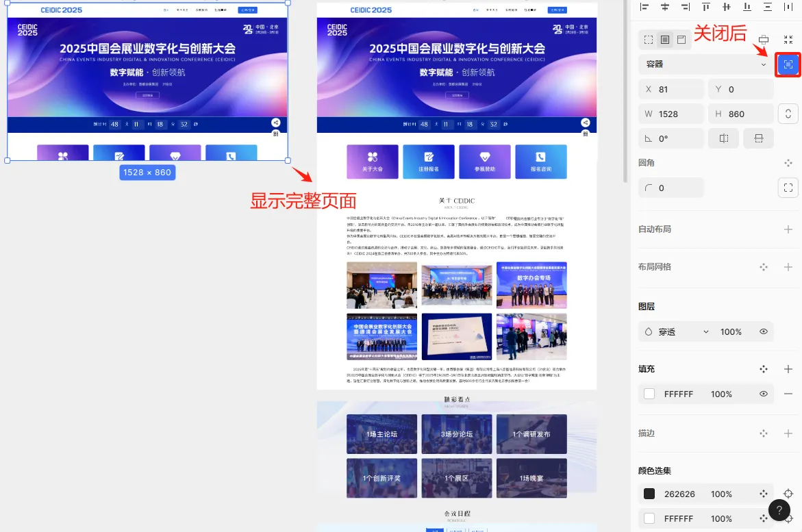Select the 1个调研发布 card
This screenshot has width=802, height=532.
[532, 434]
